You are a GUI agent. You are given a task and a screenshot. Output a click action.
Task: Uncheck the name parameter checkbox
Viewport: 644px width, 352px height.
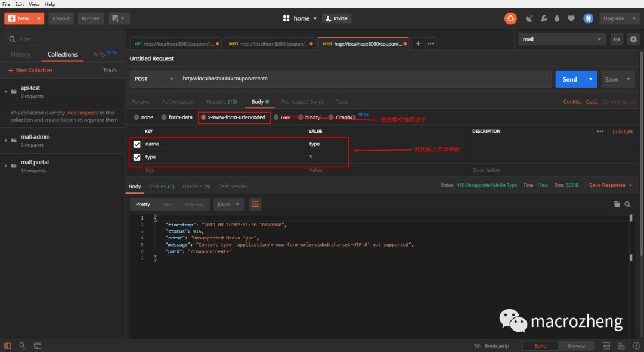coord(137,144)
